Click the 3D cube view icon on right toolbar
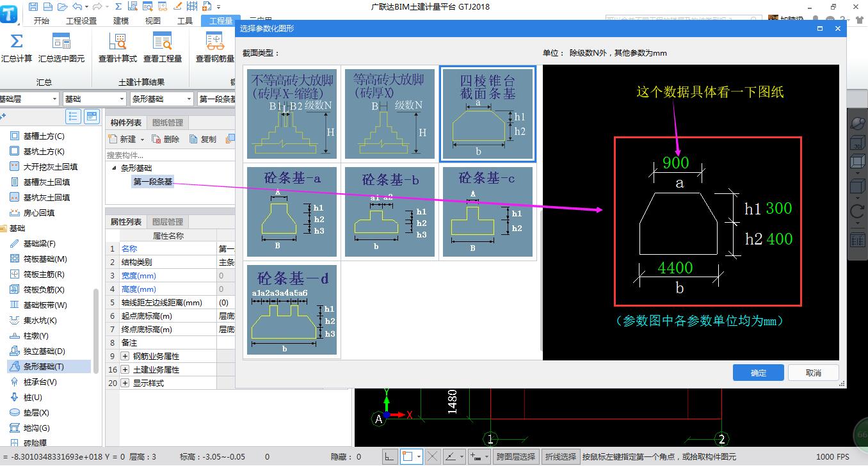Viewport: 868px width, 466px height. (x=857, y=144)
